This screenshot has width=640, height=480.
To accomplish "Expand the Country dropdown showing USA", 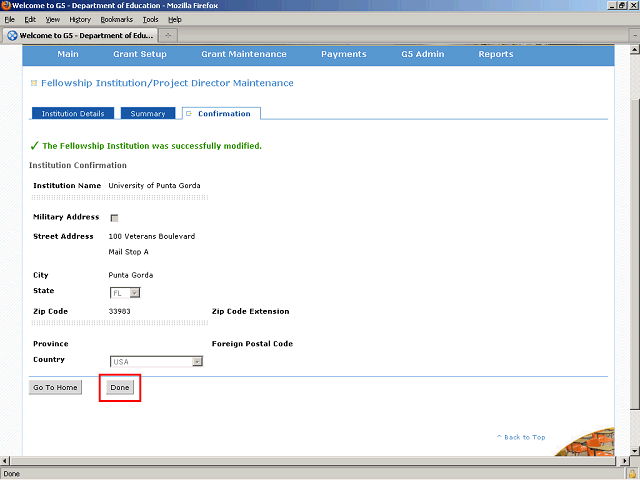I will (x=156, y=361).
